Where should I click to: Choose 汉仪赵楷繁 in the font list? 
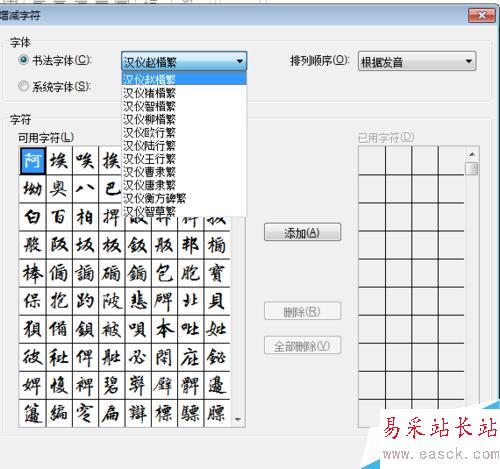tap(184, 79)
